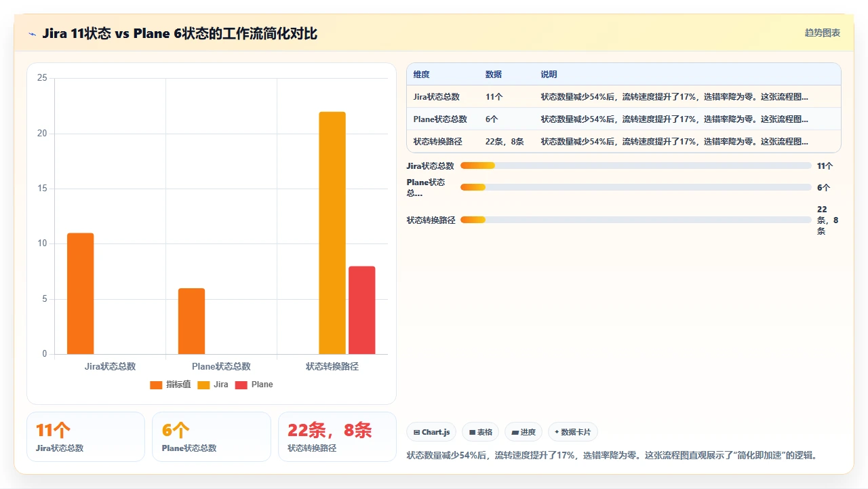Viewport: 868px width, 489px height.
Task: Open the 表格 chip
Action: pos(480,432)
